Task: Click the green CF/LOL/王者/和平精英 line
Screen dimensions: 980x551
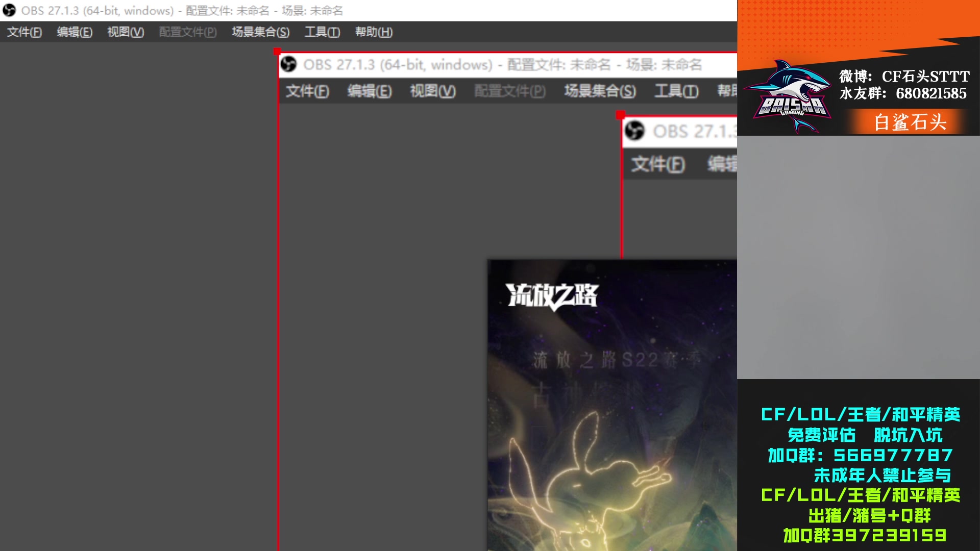Action: [861, 495]
